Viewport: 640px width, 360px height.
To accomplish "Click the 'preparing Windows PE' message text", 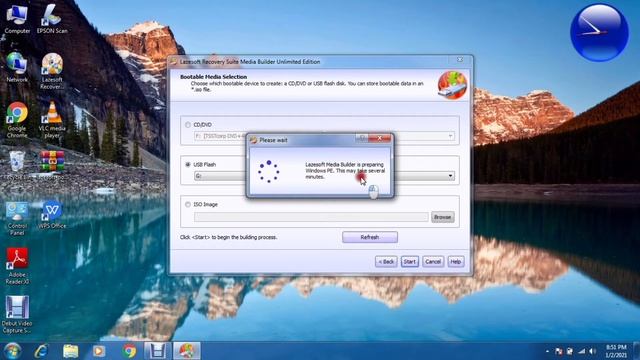I will (345, 171).
